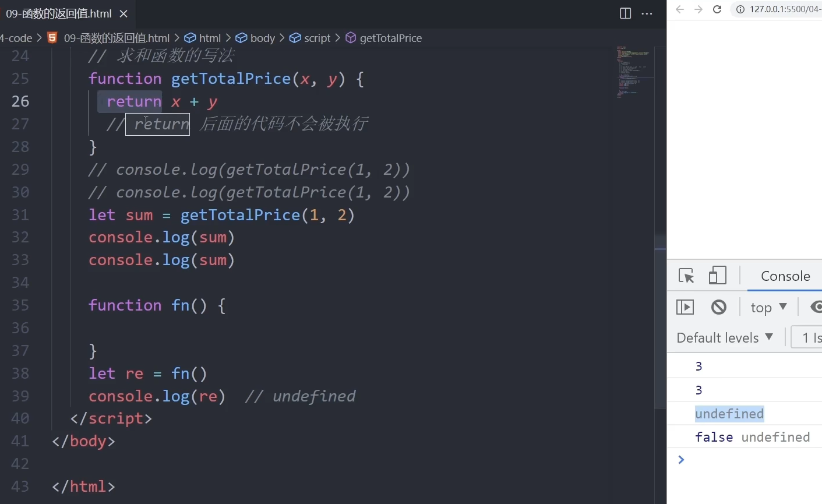Click the boxed return word in line 27 comment
Viewport: 822px width, 504px height.
pyautogui.click(x=158, y=124)
